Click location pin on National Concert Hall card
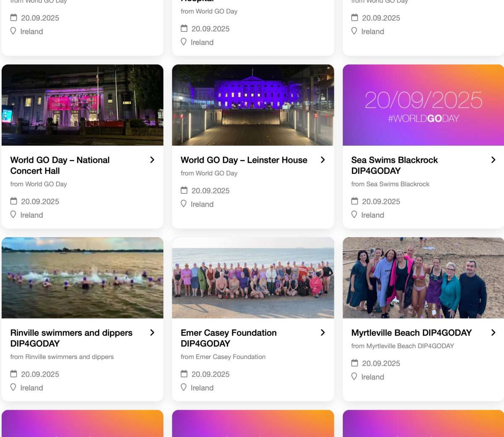 point(13,215)
